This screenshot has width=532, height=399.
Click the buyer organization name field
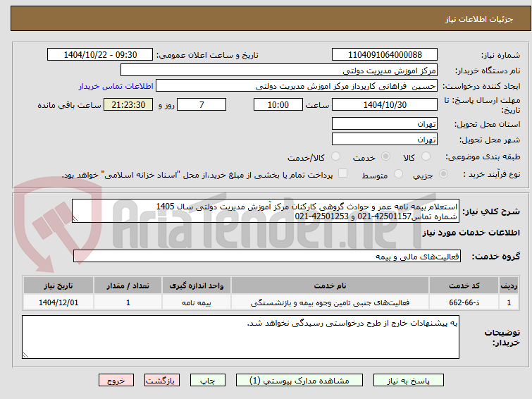279,70
